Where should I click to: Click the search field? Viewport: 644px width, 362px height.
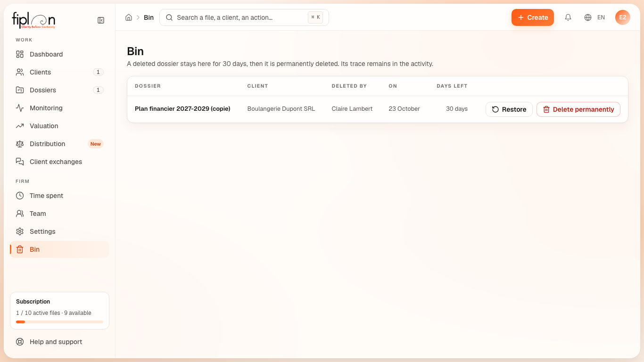pos(244,17)
